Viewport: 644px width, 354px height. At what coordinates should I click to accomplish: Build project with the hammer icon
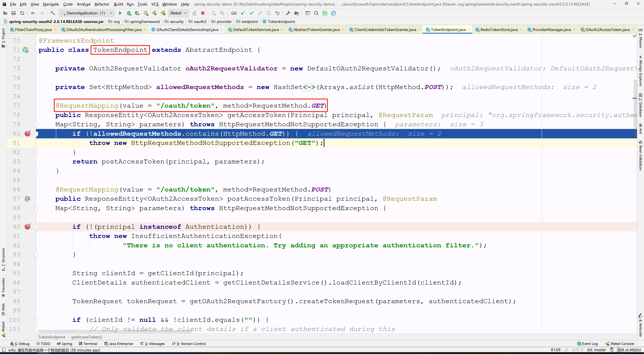pyautogui.click(x=52, y=13)
